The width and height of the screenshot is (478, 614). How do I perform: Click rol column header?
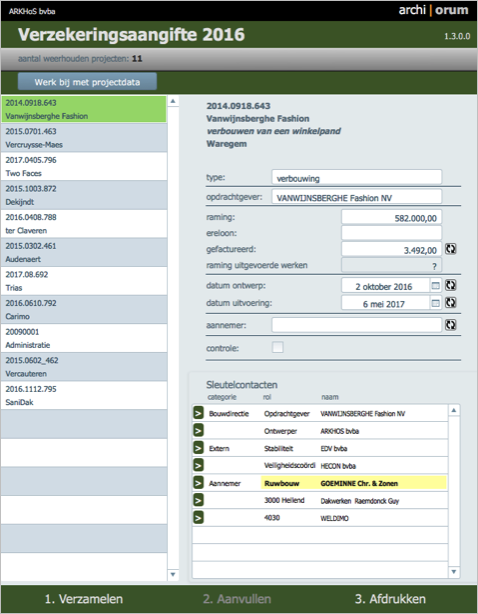coord(267,397)
